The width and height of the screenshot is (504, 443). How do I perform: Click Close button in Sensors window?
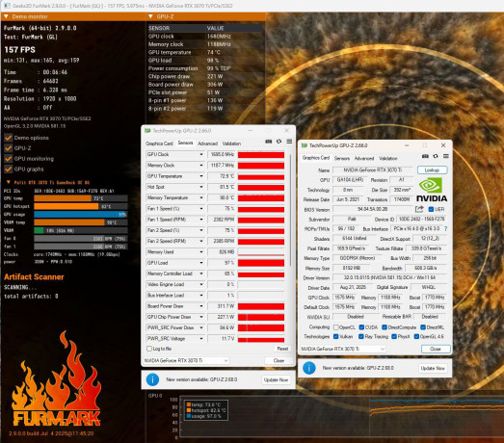pyautogui.click(x=279, y=360)
